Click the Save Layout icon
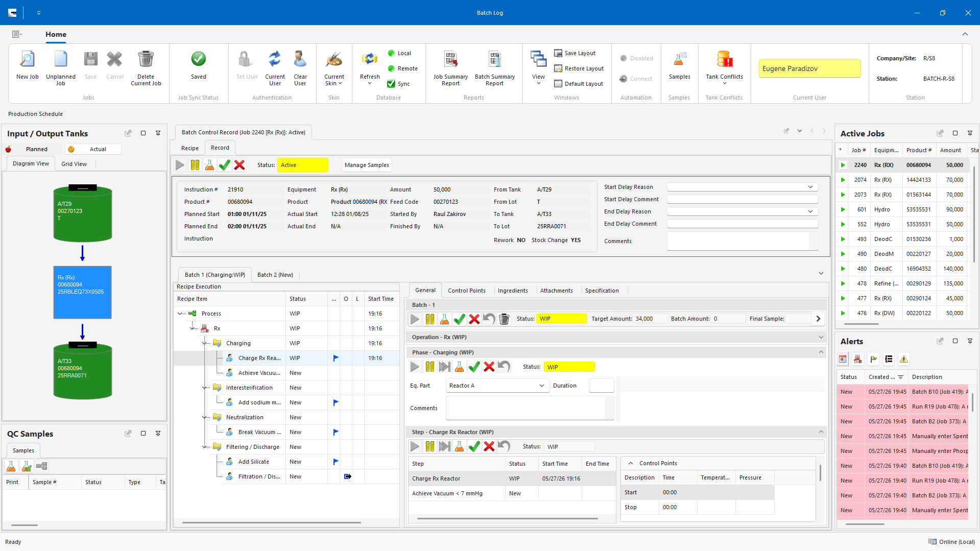Image resolution: width=980 pixels, height=551 pixels. [x=558, y=53]
